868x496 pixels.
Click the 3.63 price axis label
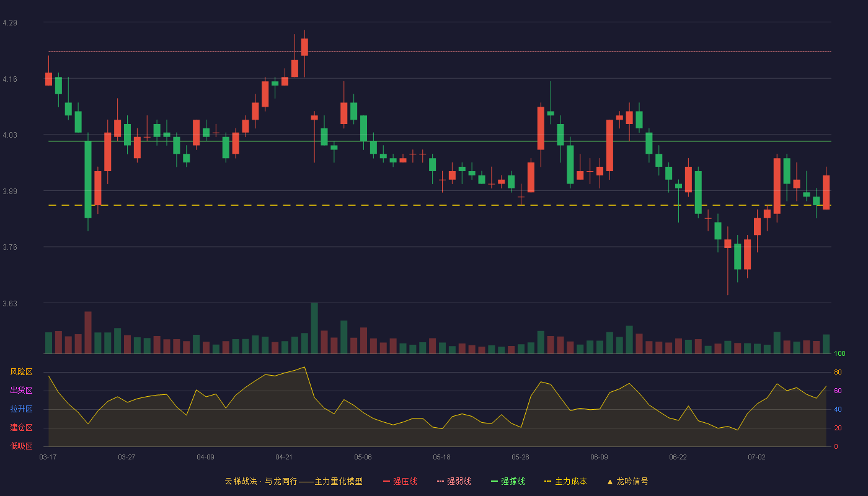(x=10, y=304)
